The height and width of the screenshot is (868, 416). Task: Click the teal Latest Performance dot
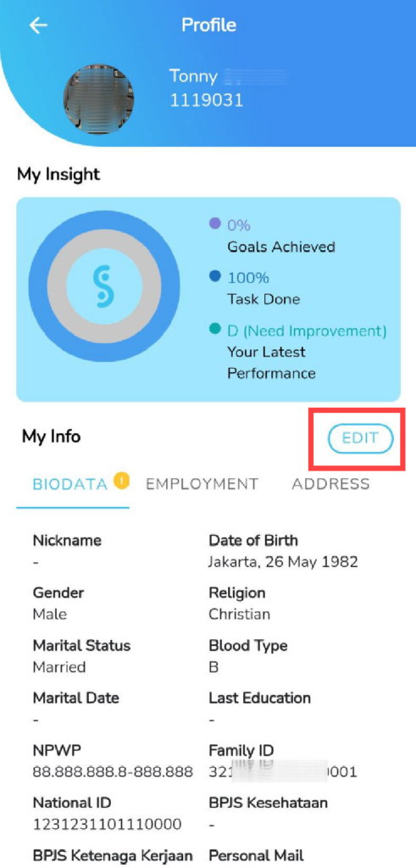214,329
